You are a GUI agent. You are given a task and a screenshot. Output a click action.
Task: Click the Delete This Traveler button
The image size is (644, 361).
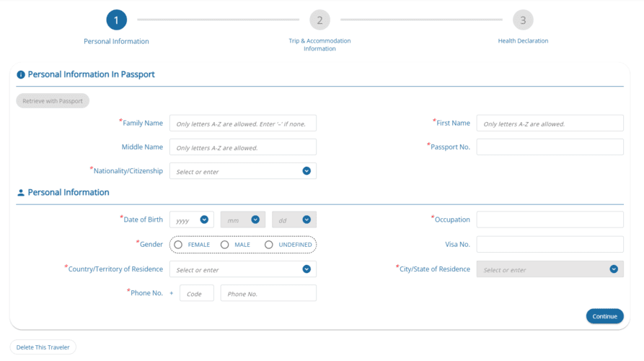43,347
